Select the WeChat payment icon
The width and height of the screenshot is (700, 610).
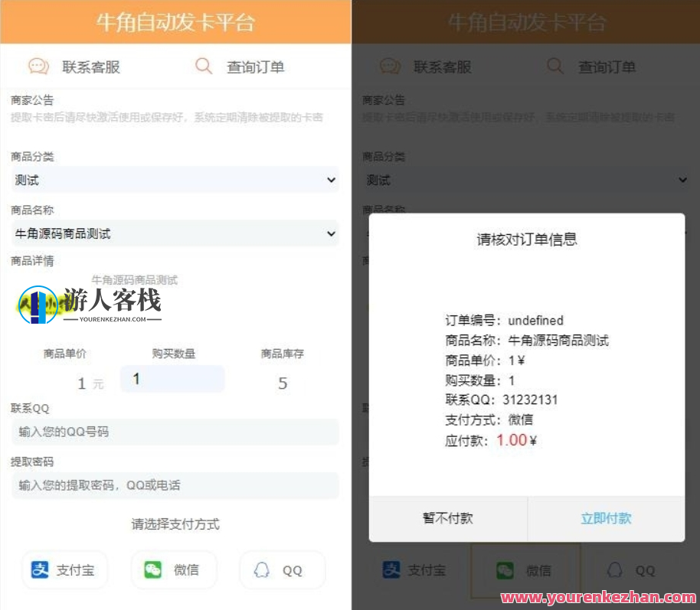(x=150, y=569)
